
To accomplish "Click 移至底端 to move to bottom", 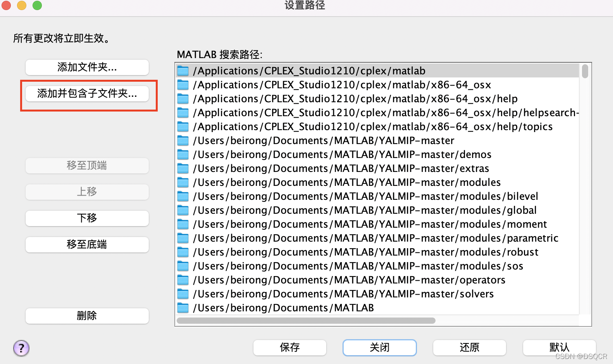I will (x=87, y=245).
